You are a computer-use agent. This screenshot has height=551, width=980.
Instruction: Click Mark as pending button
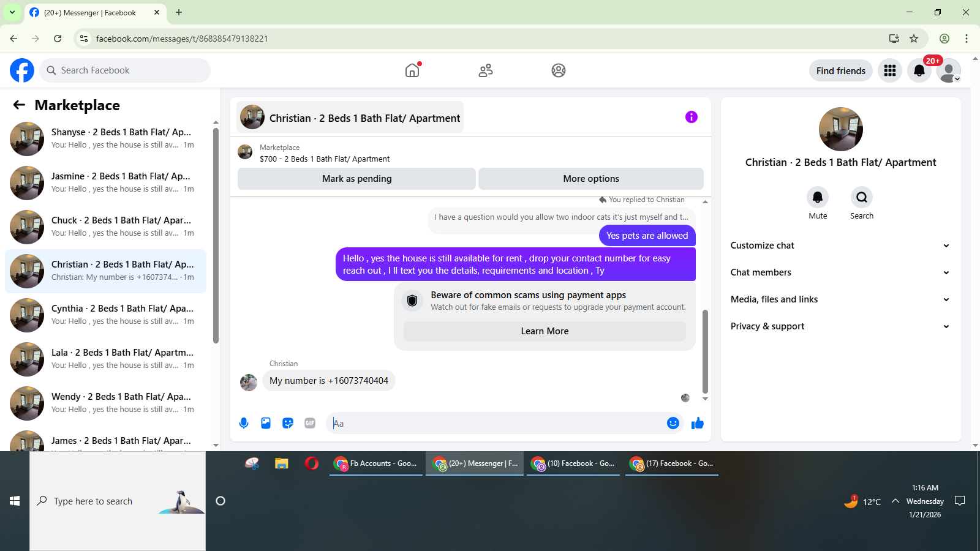coord(356,179)
